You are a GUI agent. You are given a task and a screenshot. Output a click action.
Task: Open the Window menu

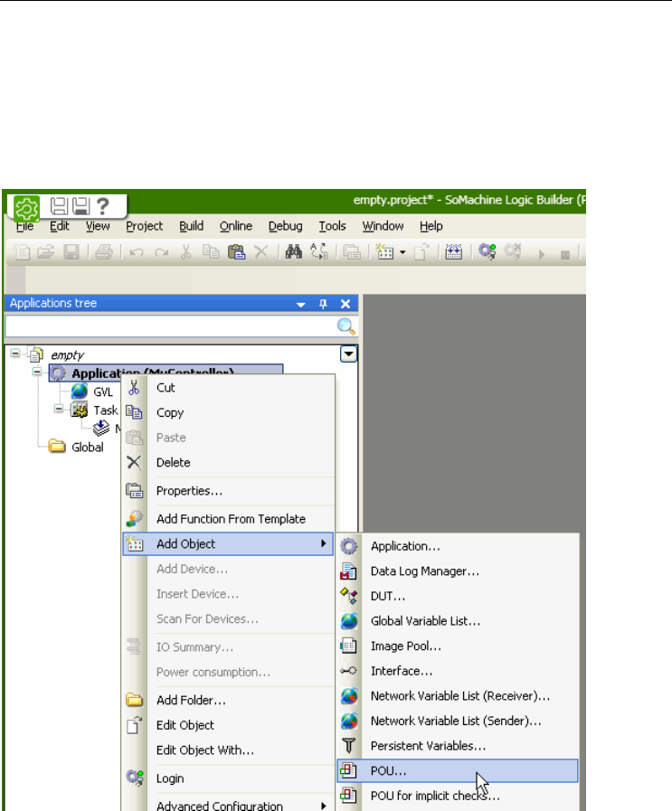pos(383,226)
